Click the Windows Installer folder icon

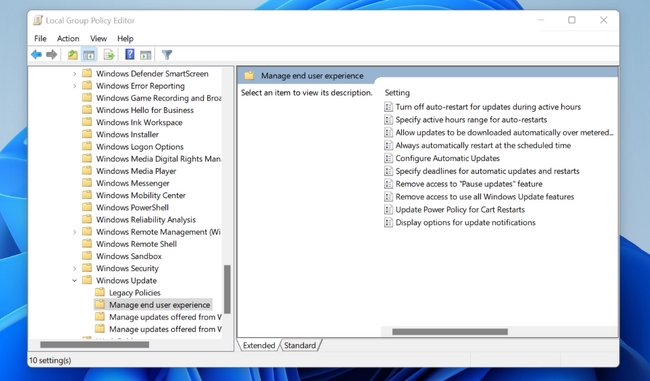point(87,134)
